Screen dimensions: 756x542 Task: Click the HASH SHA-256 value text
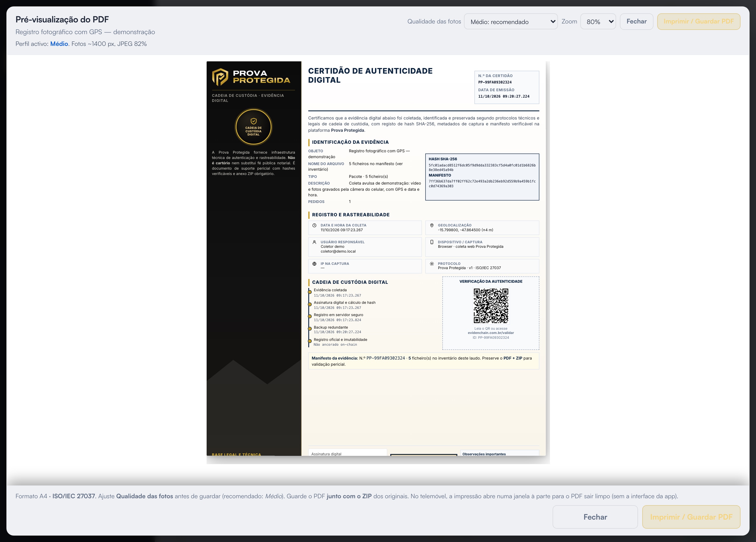point(482,168)
